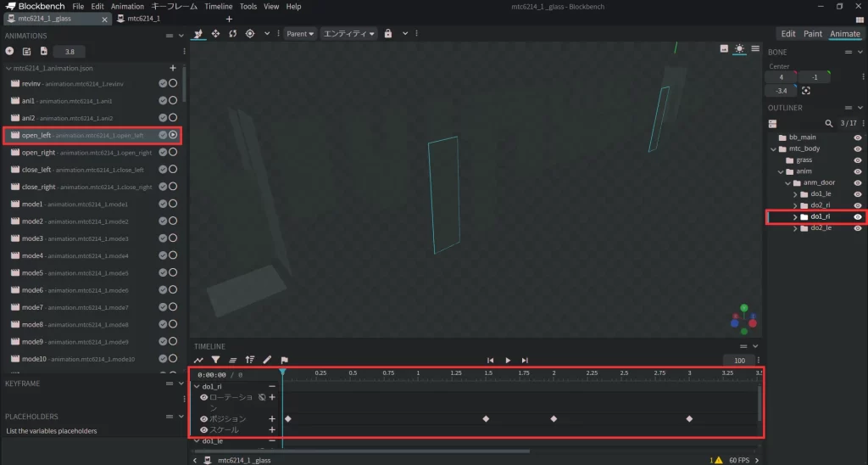Select the Rotate tool in toolbar
The image size is (868, 465).
(232, 34)
